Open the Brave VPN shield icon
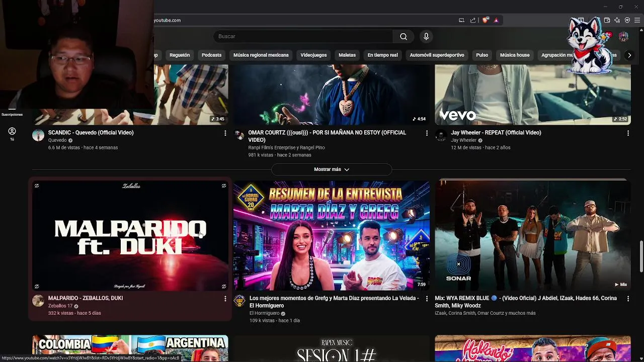Viewport: 644px width, 362px height. (x=627, y=20)
